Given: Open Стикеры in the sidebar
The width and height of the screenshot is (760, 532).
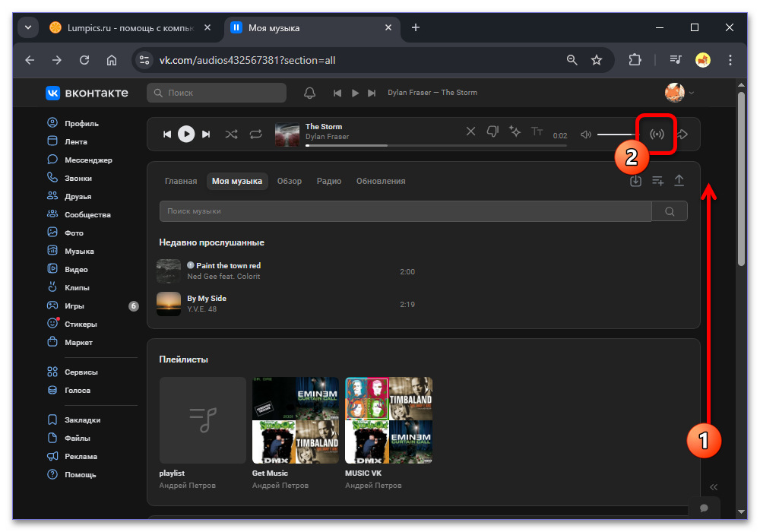Looking at the screenshot, I should click(71, 325).
